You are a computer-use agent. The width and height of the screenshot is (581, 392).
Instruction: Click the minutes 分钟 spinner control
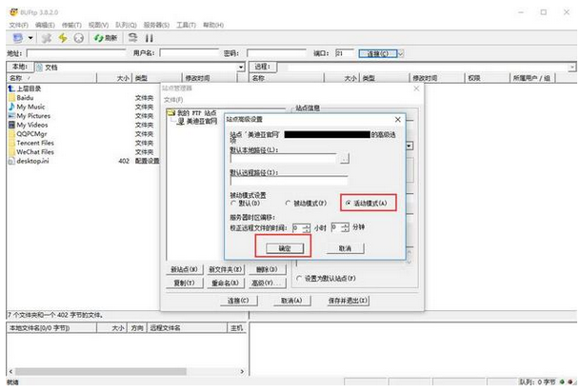(x=345, y=226)
